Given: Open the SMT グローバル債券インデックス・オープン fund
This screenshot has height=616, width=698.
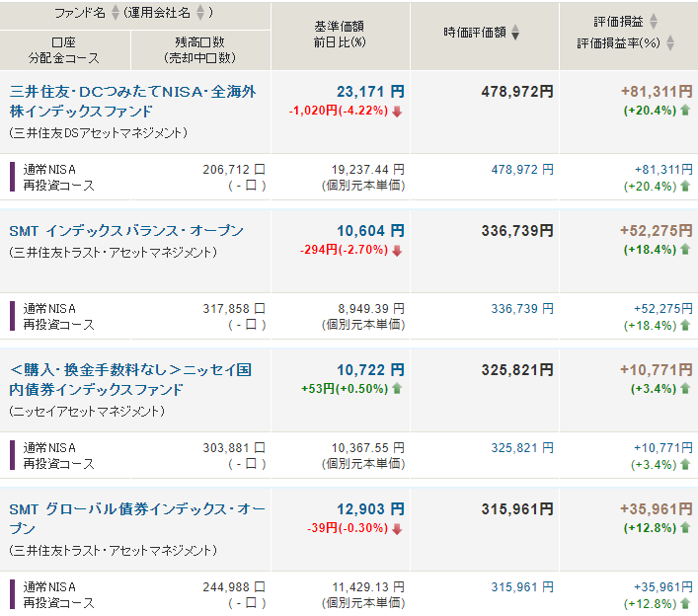Looking at the screenshot, I should [x=137, y=519].
